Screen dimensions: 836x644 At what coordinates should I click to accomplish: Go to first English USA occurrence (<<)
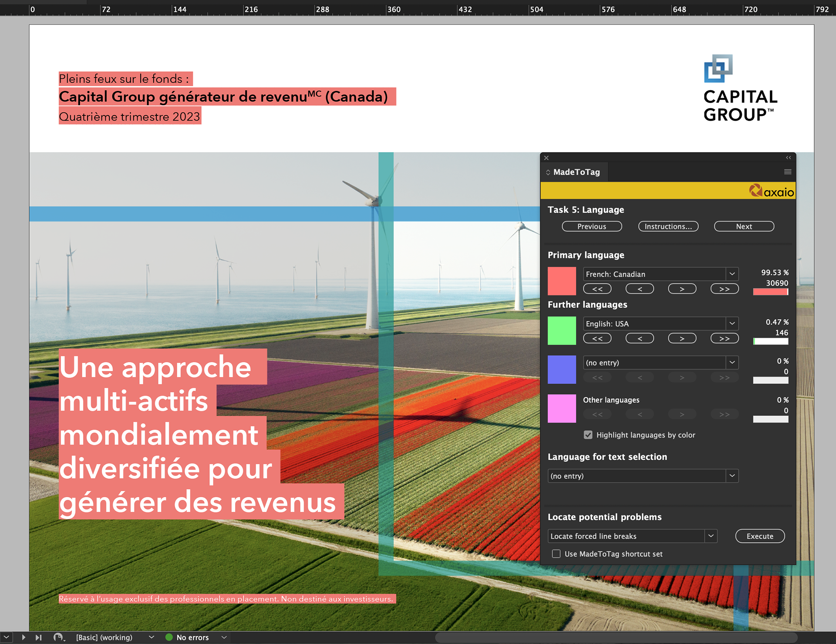[597, 339]
